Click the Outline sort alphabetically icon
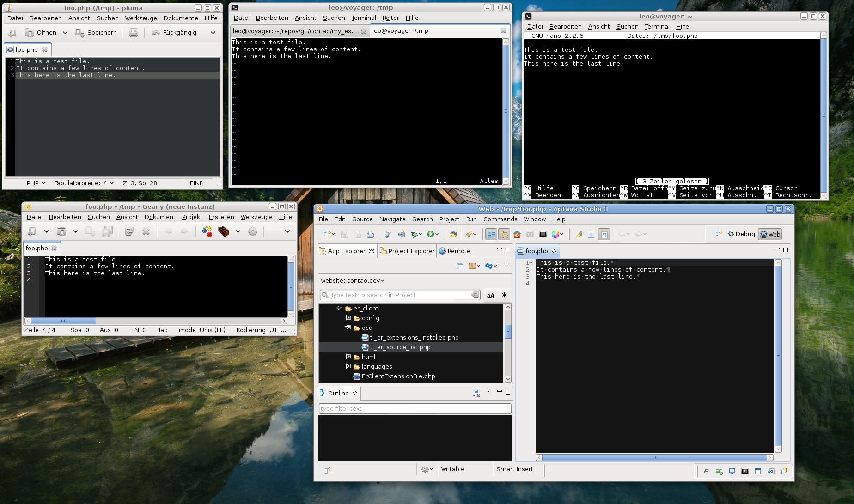 (x=476, y=393)
